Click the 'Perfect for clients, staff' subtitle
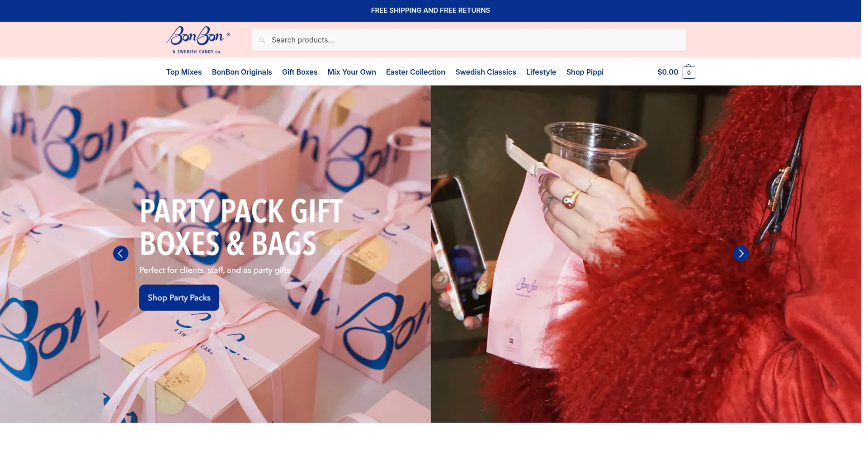 [x=215, y=270]
